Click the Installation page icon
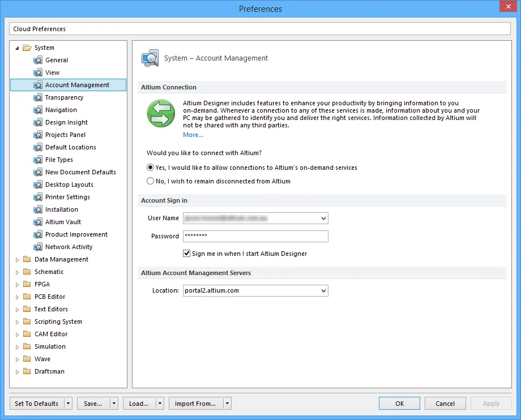521x420 pixels. 38,209
